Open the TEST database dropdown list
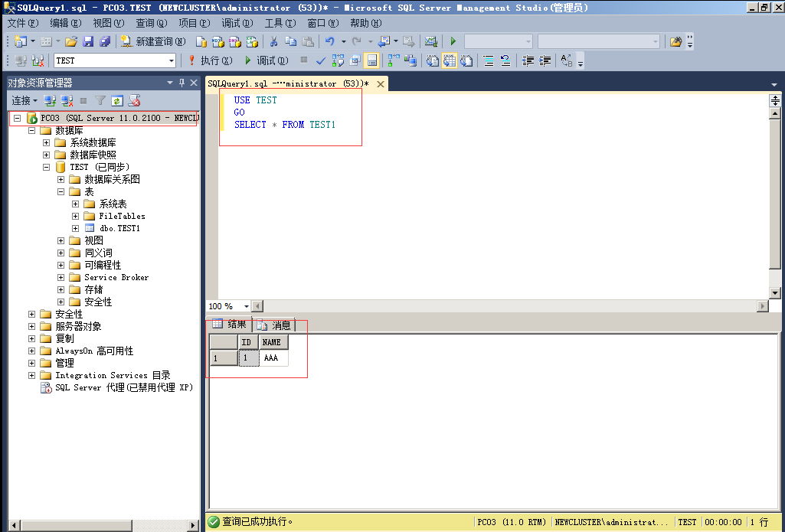 point(171,60)
